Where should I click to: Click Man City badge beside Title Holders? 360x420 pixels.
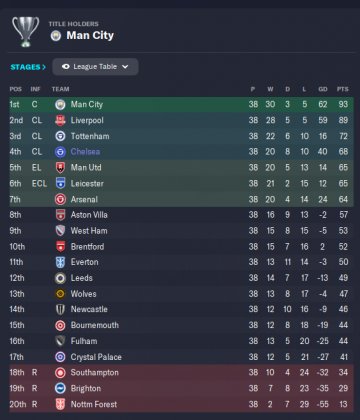(56, 35)
